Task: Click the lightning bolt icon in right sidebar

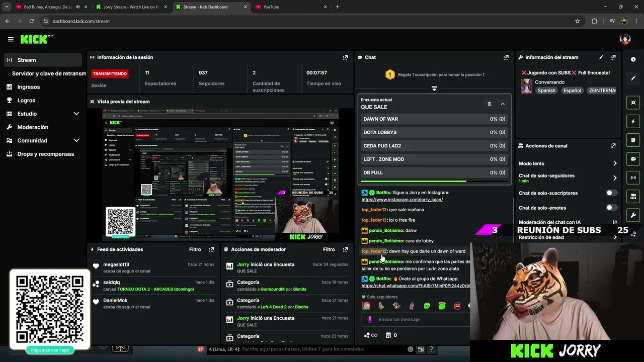Action: click(x=633, y=121)
